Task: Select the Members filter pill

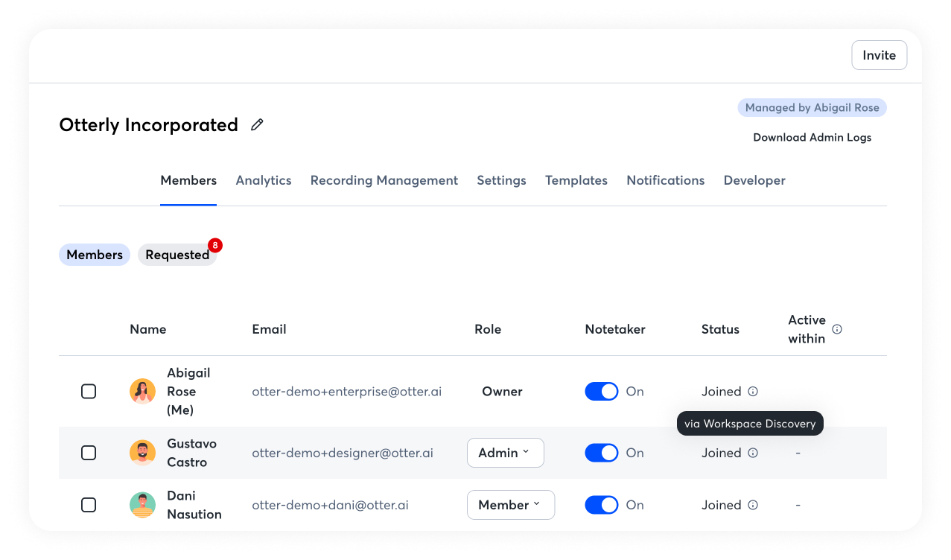Action: 95,255
